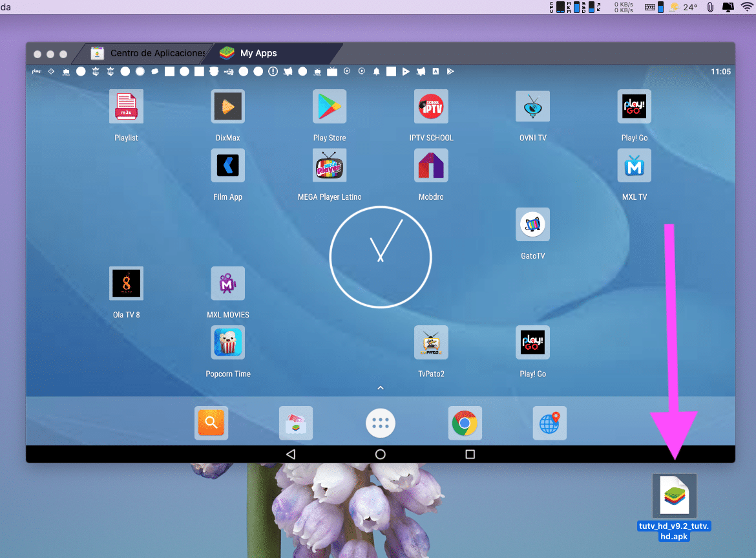Screen dimensions: 756x558
Task: Start MXL MOVIES
Action: point(227,283)
